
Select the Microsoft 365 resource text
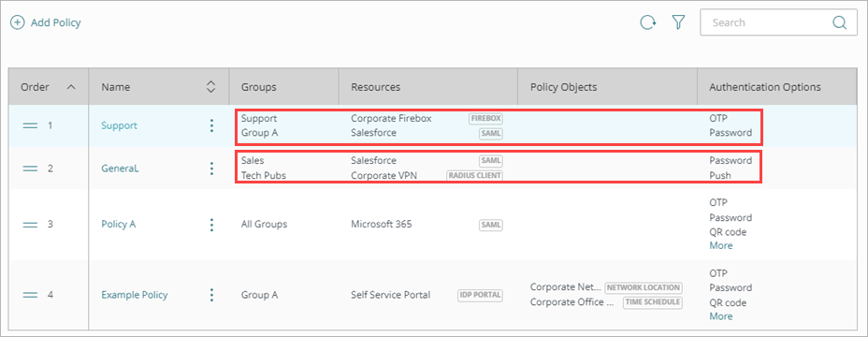point(382,225)
